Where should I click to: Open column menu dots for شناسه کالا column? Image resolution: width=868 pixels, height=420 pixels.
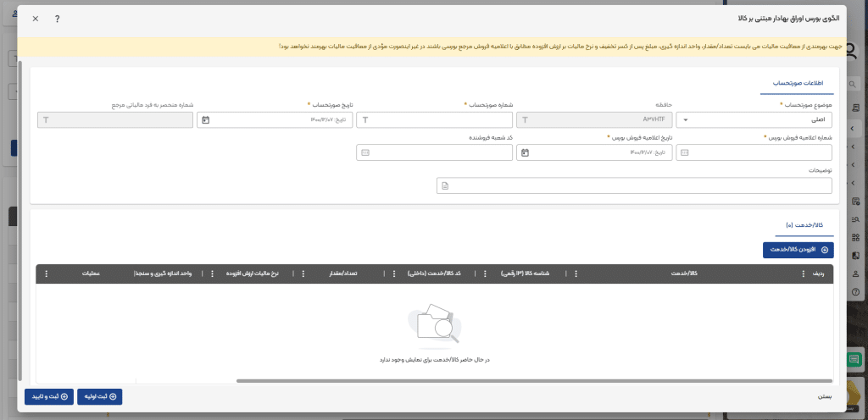484,274
